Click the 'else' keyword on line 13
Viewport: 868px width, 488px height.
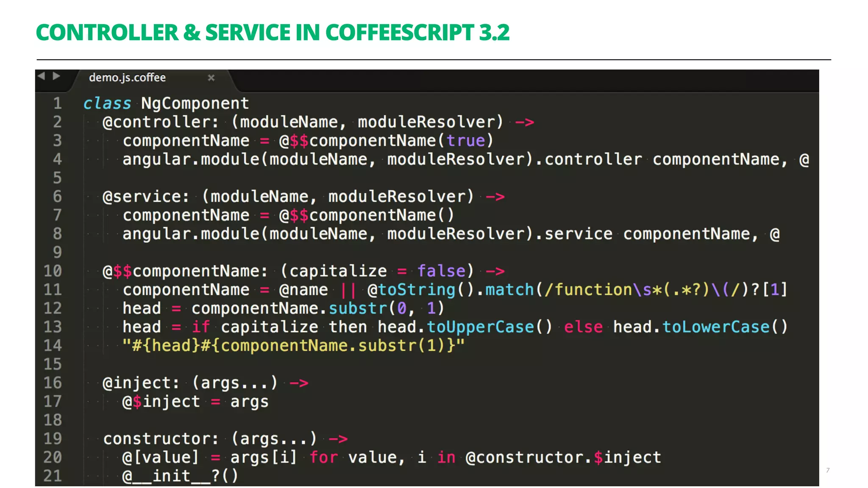583,327
